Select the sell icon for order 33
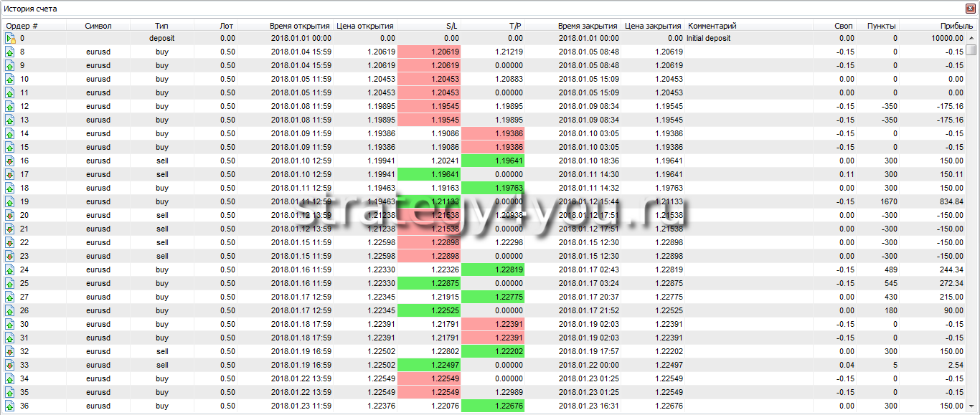The width and height of the screenshot is (980, 415). pyautogui.click(x=10, y=365)
